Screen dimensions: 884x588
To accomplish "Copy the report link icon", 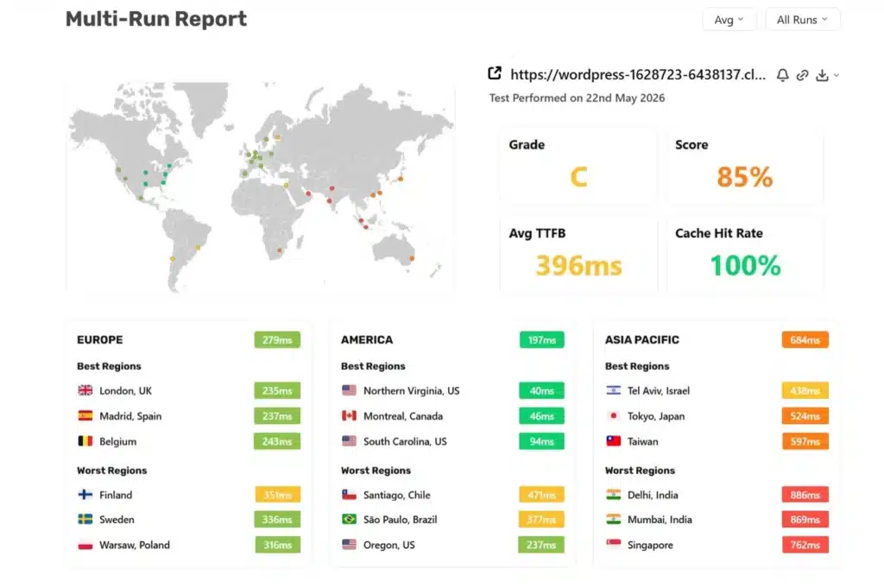I will click(802, 75).
